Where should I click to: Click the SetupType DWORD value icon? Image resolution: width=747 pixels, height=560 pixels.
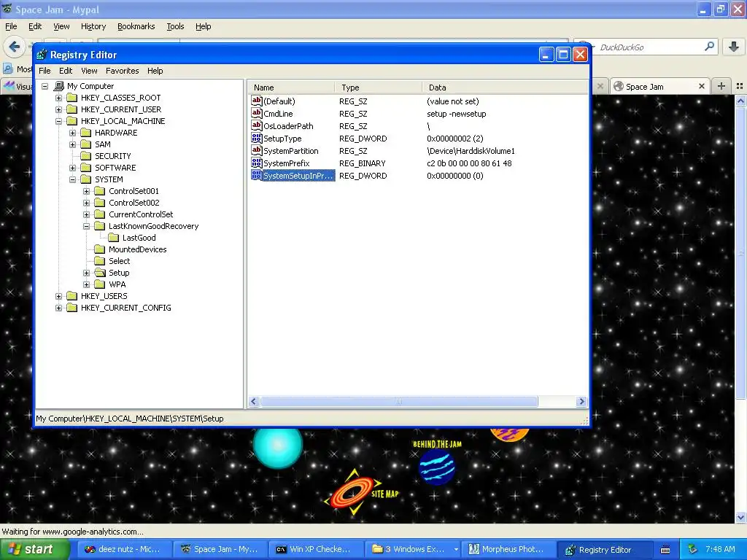pos(256,138)
